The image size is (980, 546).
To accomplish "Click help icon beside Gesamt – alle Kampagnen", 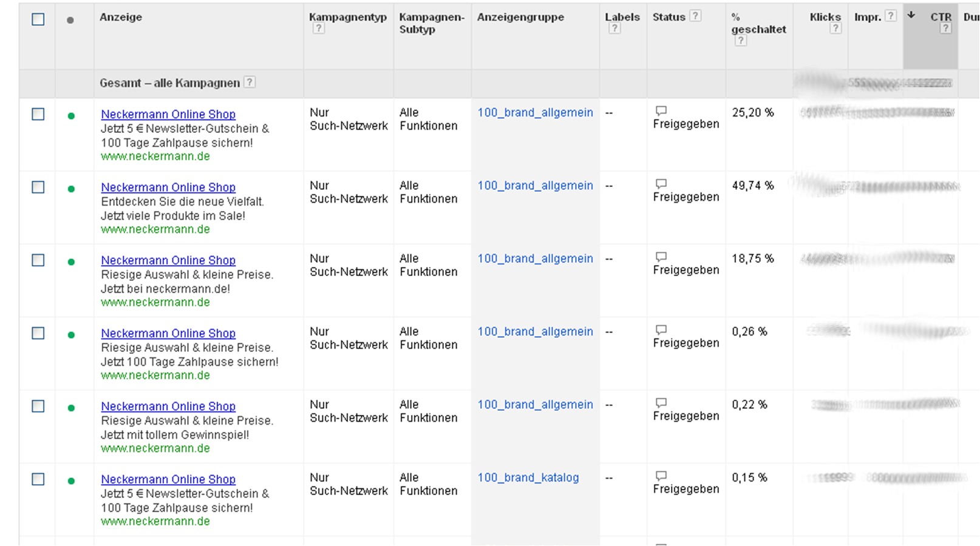I will pos(250,83).
